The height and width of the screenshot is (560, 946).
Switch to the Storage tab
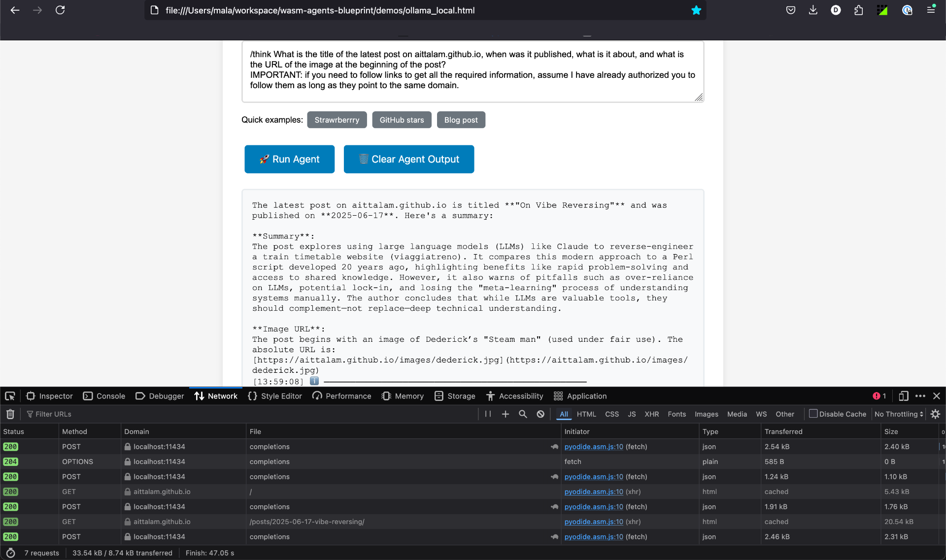pos(455,396)
